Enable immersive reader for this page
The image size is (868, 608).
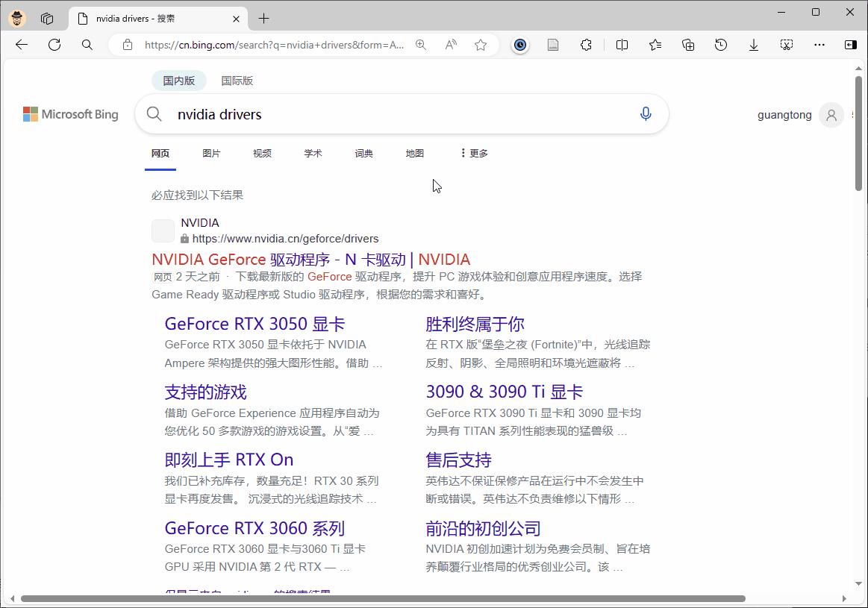(553, 45)
